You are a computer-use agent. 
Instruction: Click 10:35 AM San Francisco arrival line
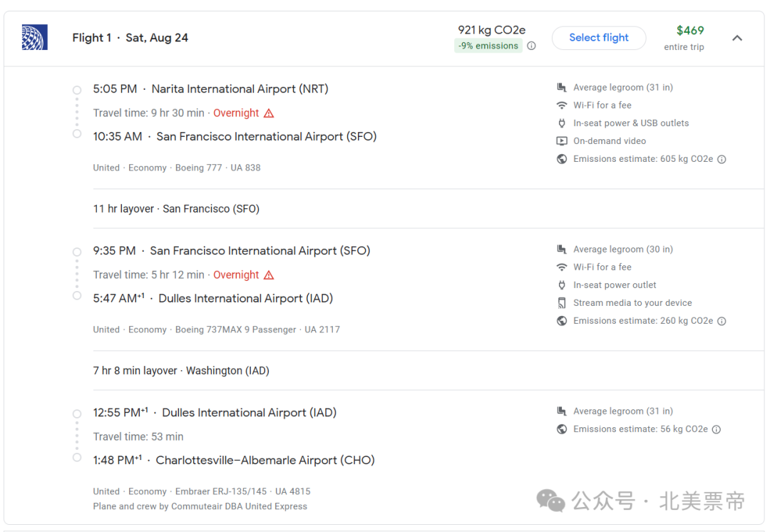pyautogui.click(x=235, y=136)
